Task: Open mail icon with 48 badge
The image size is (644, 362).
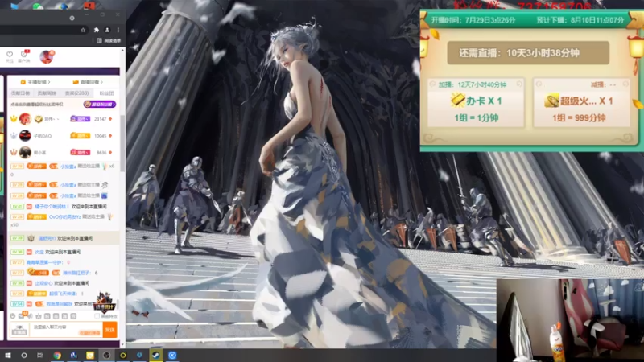Action: click(x=23, y=315)
